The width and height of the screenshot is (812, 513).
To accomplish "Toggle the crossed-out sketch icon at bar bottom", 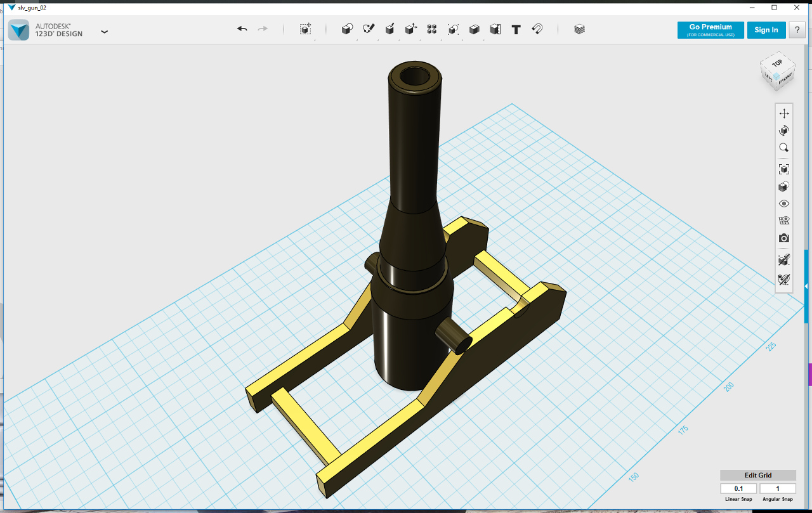I will point(784,278).
